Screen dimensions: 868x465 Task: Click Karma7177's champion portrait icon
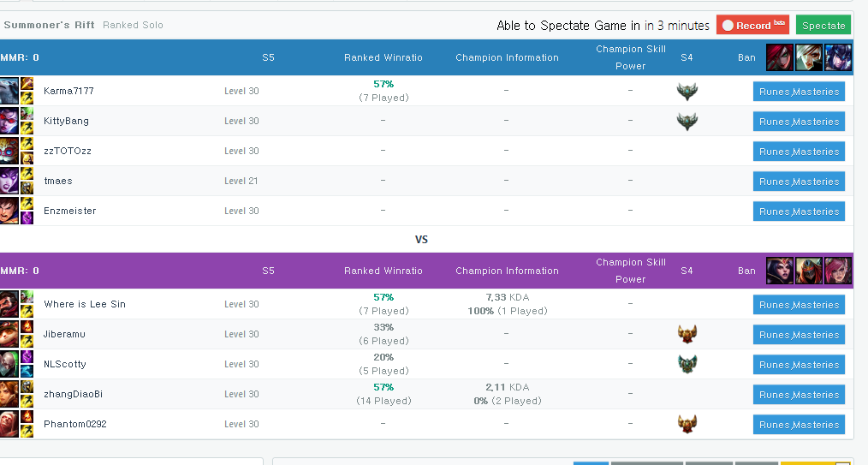[x=9, y=91]
